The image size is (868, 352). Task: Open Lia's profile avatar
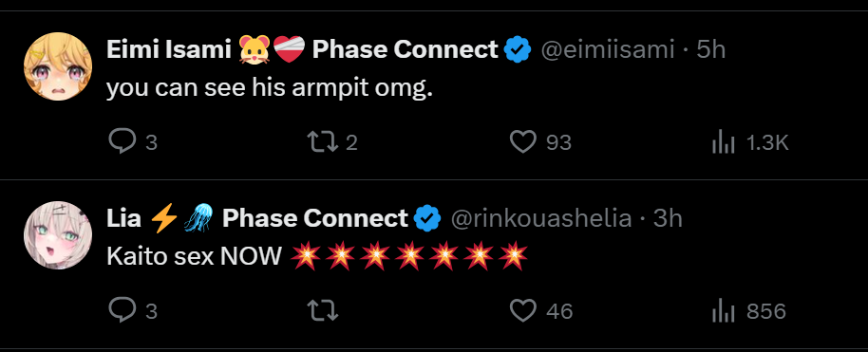point(58,235)
